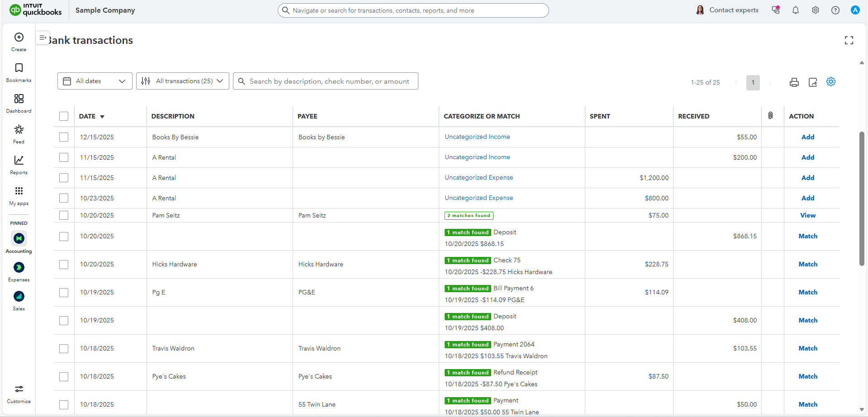This screenshot has width=868, height=417.
Task: Open the notifications bell icon
Action: click(795, 10)
